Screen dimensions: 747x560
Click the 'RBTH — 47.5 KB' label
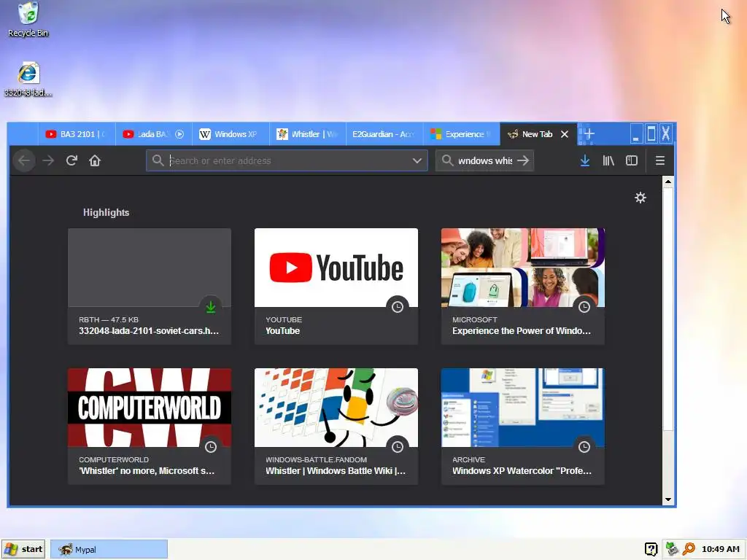click(x=109, y=319)
